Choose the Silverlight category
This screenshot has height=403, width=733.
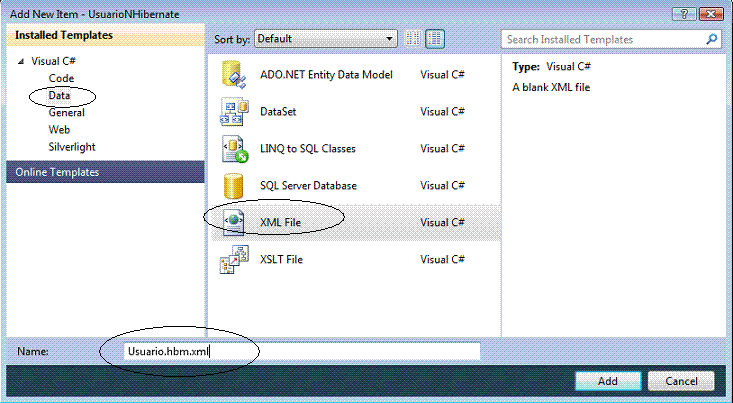pos(72,147)
